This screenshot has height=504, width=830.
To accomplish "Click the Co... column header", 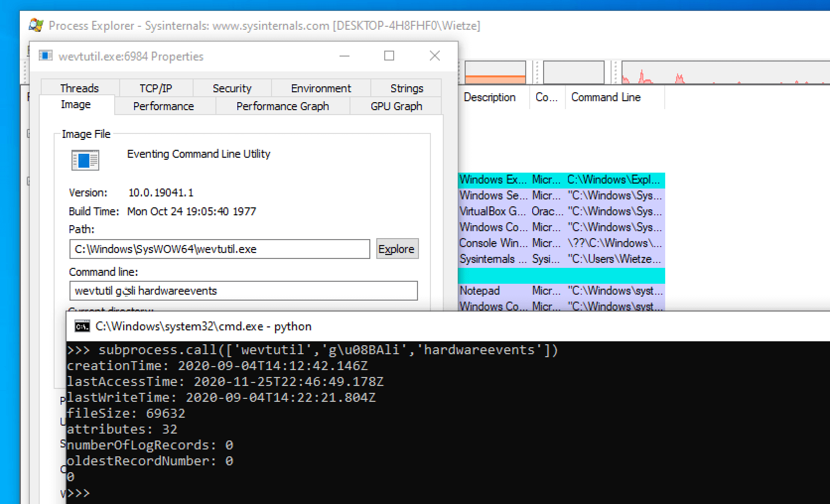I will (547, 97).
